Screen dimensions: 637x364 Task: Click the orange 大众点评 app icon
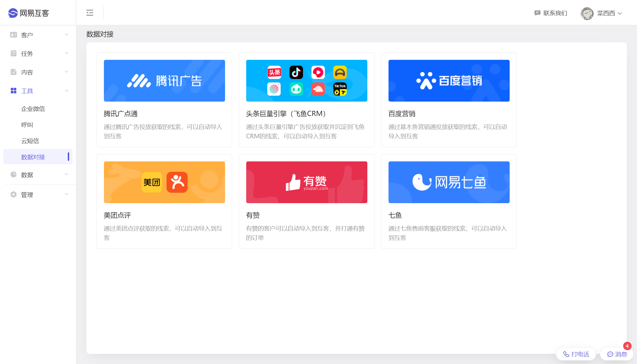pos(177,182)
